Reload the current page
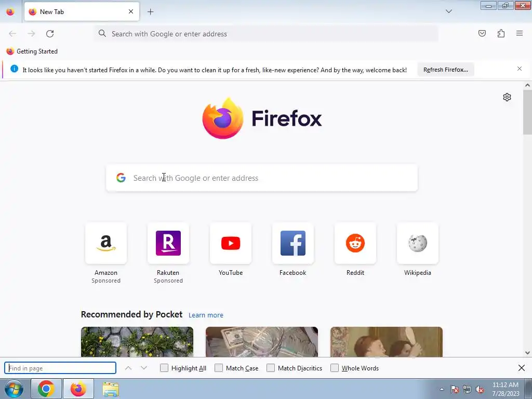 [50, 34]
